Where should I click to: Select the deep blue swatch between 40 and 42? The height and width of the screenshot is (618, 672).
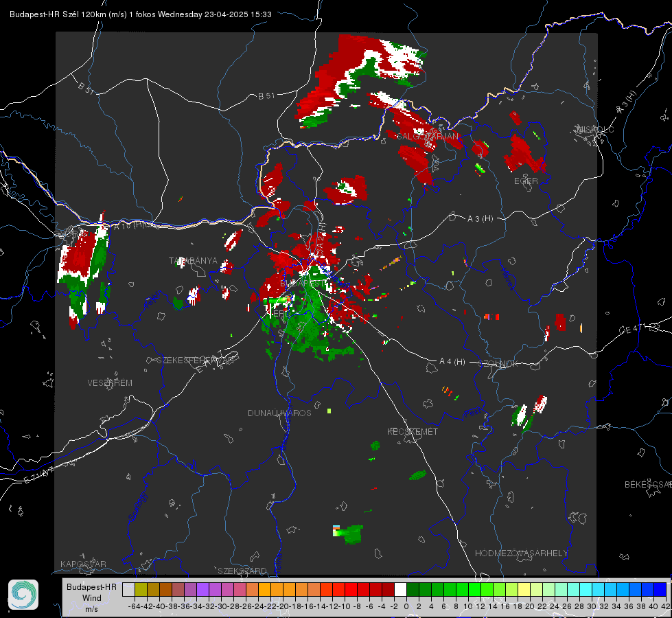[x=660, y=590]
